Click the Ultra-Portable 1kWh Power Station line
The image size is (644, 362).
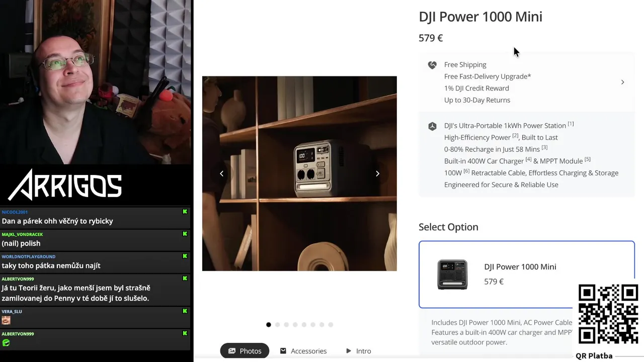509,125
